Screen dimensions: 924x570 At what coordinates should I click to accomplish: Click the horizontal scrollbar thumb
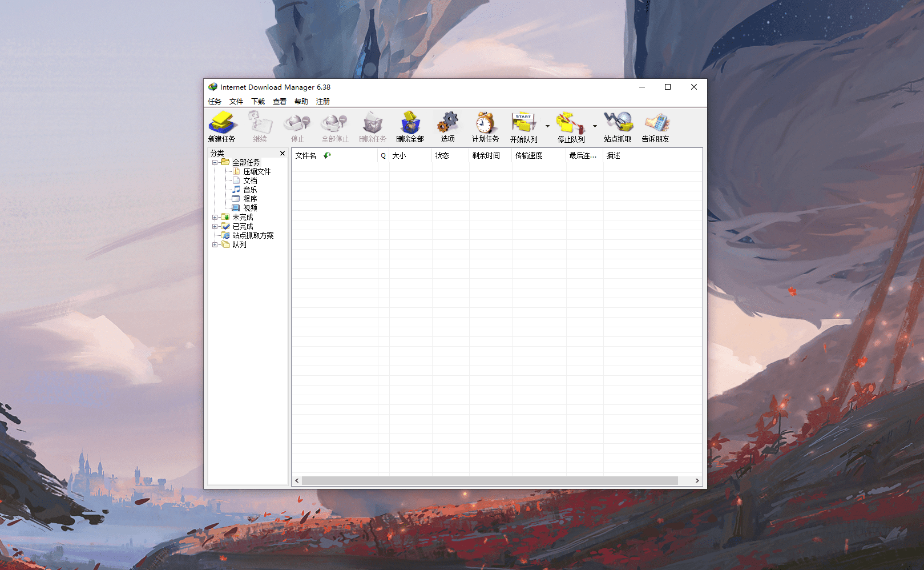tap(490, 481)
